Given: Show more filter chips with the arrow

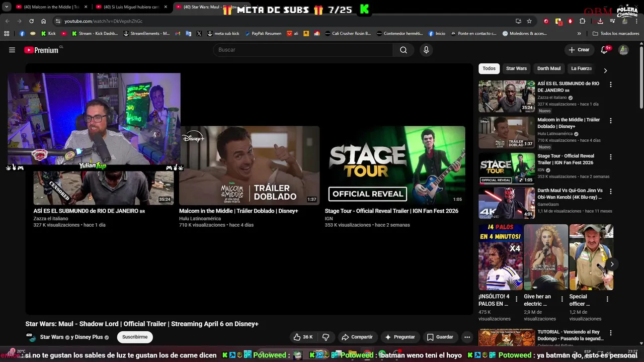Looking at the screenshot, I should [x=605, y=70].
